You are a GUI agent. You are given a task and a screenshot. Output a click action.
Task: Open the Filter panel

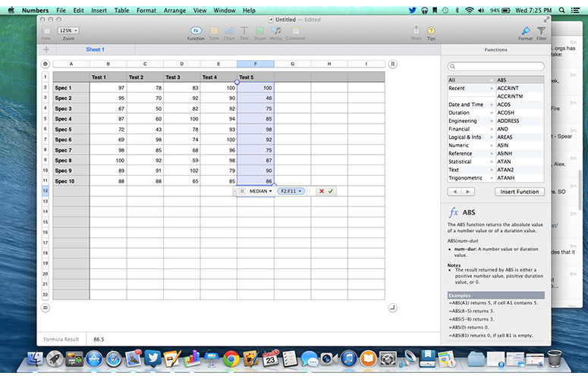[541, 33]
